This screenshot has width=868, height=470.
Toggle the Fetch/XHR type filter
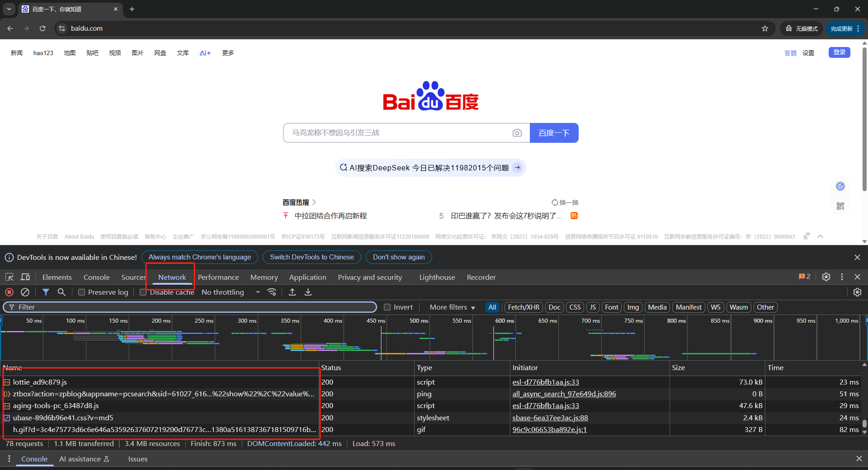point(524,307)
